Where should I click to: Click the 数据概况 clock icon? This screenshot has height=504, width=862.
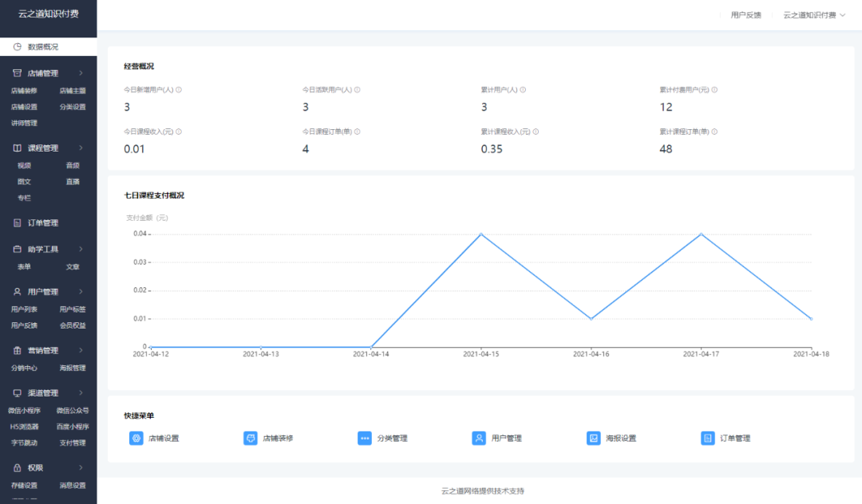pyautogui.click(x=17, y=47)
